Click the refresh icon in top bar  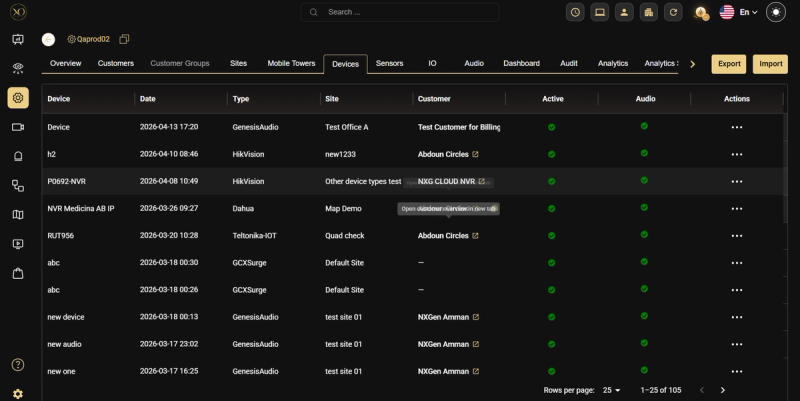[x=673, y=12]
